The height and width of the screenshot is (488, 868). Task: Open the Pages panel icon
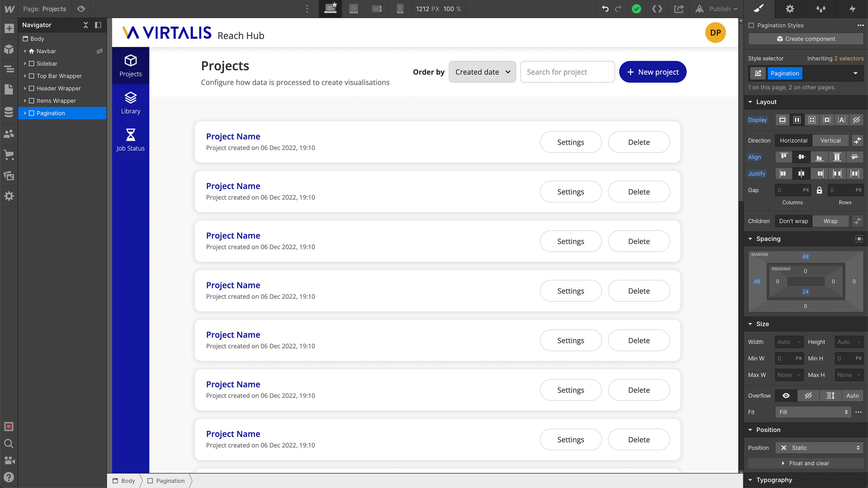pos(9,89)
